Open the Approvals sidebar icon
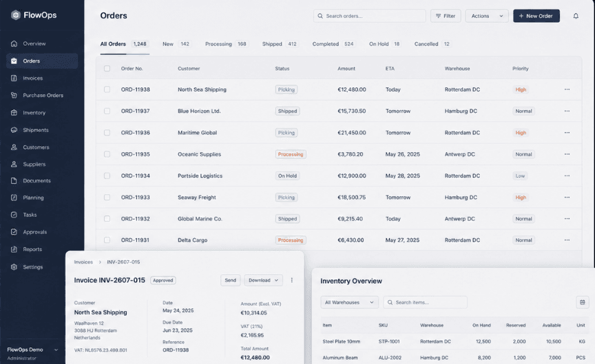Viewport: 595px width, 364px height. (14, 232)
